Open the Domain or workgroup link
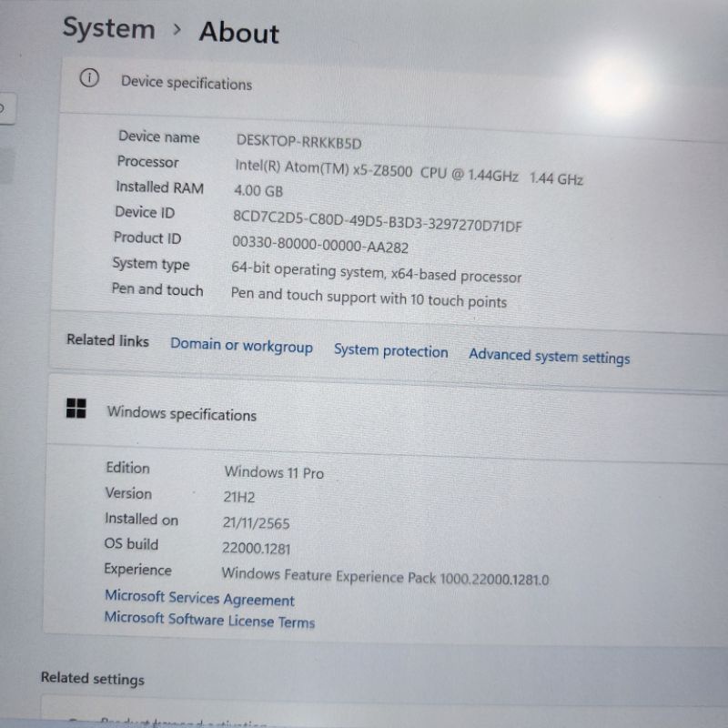This screenshot has width=728, height=728. pyautogui.click(x=241, y=346)
